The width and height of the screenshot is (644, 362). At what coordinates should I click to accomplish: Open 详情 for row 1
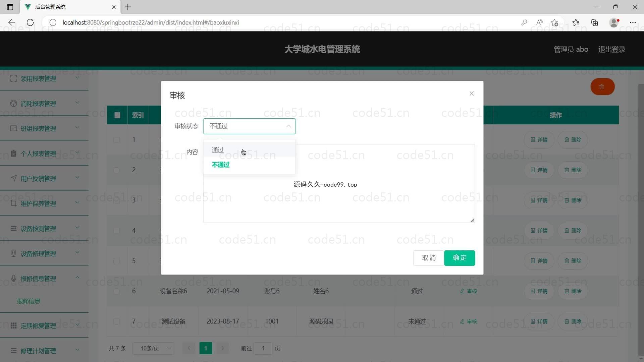tap(539, 140)
